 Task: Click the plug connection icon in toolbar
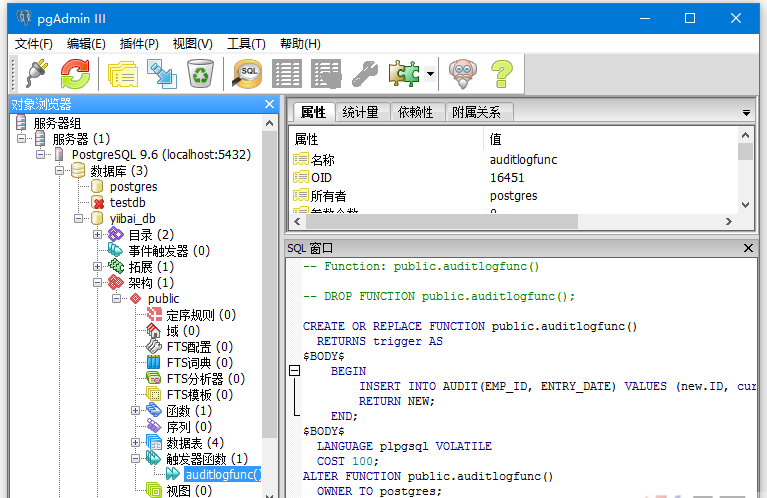(x=37, y=74)
